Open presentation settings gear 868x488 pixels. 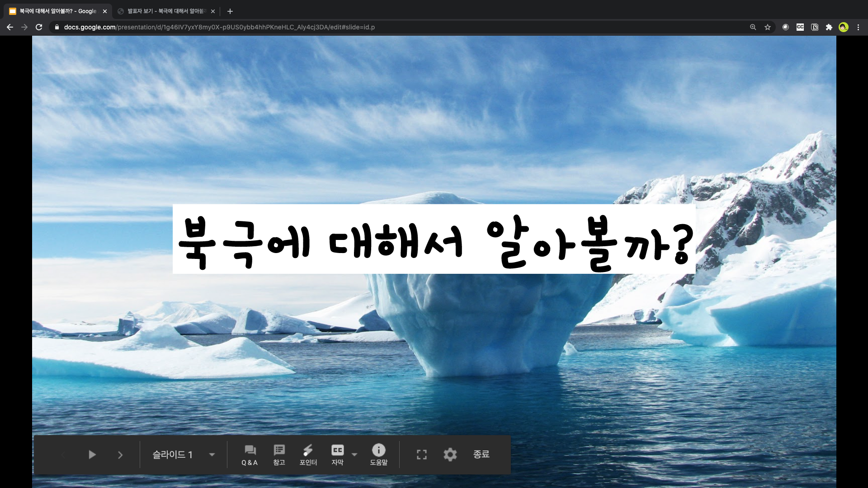tap(450, 455)
